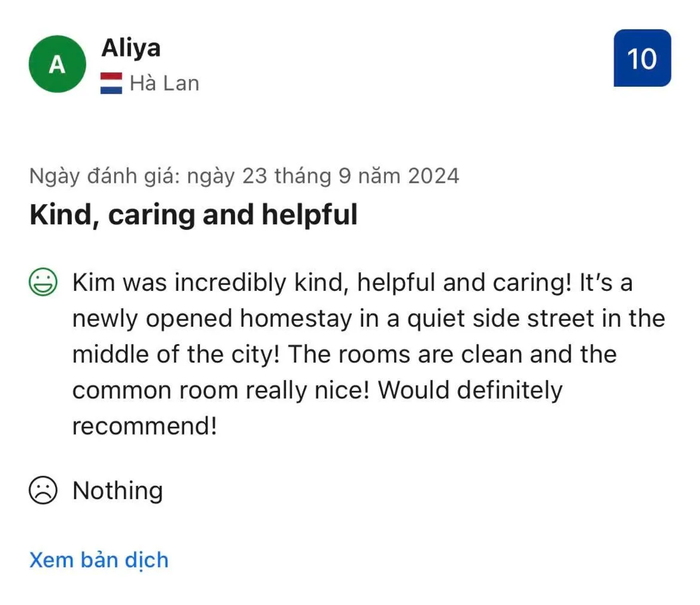Click the green smiley face icon
The image size is (700, 605).
coord(43,282)
